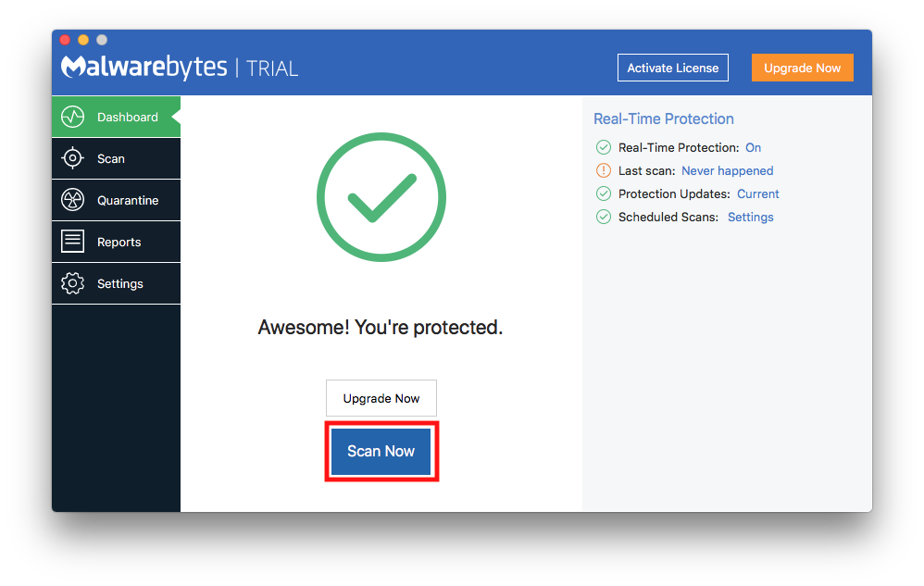Click the large green protected checkmark icon
The width and height of the screenshot is (924, 586).
coord(381,196)
